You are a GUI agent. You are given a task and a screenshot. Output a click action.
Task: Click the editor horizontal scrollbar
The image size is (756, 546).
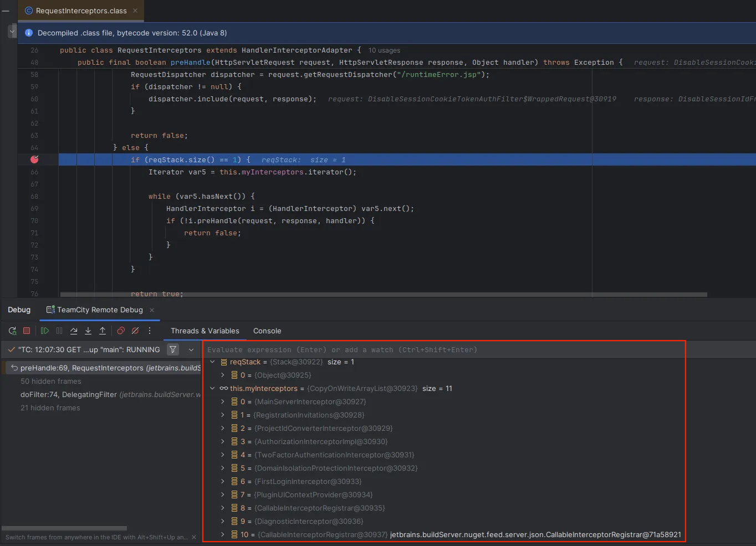click(x=384, y=295)
